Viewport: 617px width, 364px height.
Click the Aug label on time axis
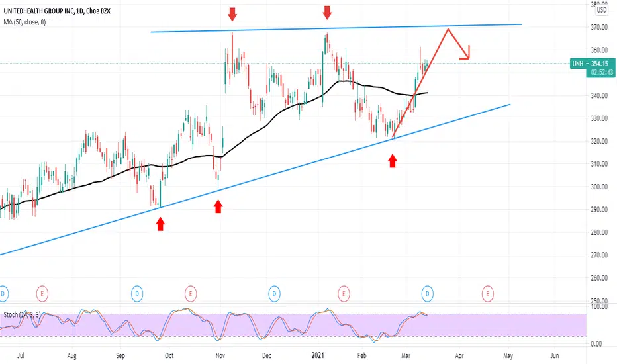[x=71, y=356]
